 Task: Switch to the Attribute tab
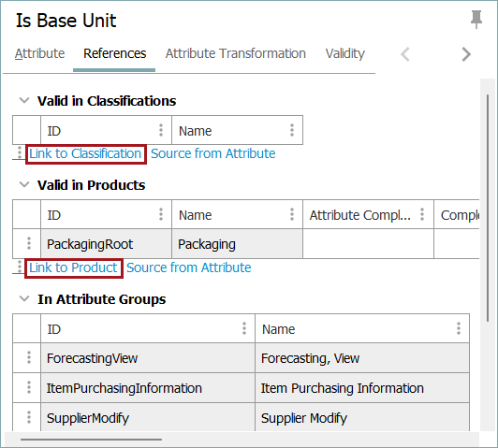tap(39, 53)
